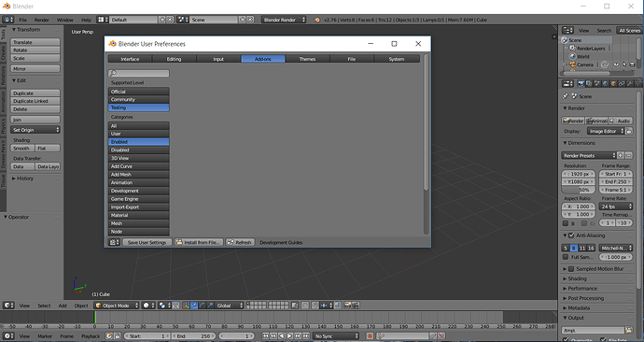Open the 24 fps frame rate dropdown
Screen dimensions: 644x342
[x=616, y=207]
